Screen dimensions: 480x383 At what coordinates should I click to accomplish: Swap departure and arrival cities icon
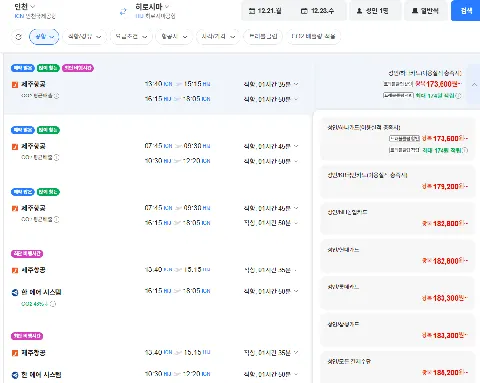pyautogui.click(x=123, y=12)
